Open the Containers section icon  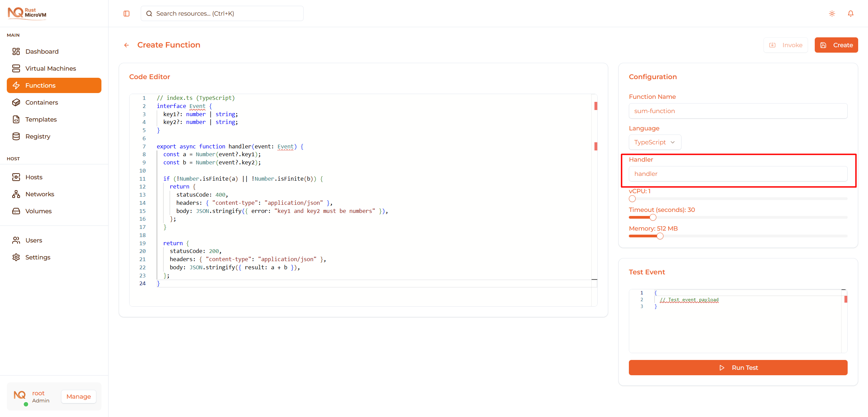tap(16, 102)
